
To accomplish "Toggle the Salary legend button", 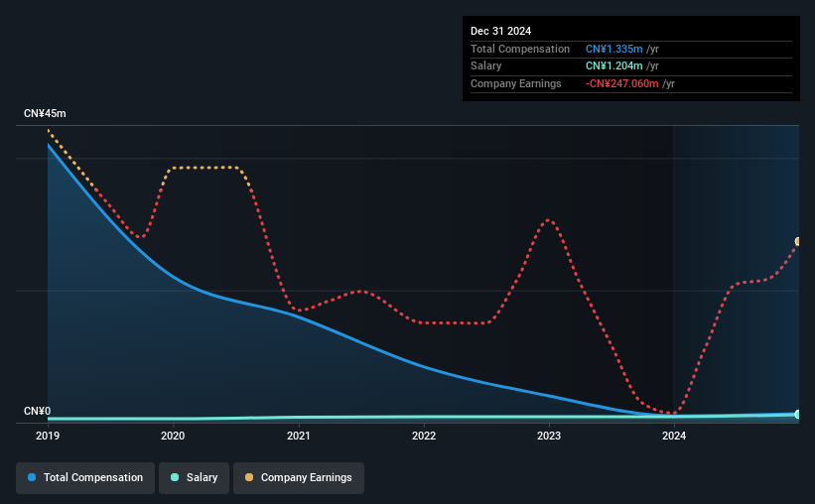I will tap(194, 478).
